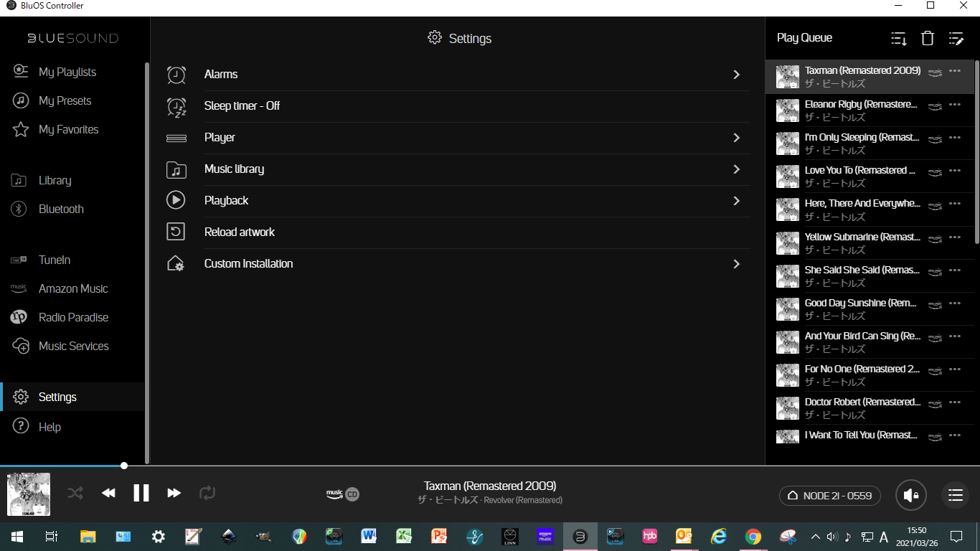Toggle repeat playback
Viewport: 980px width, 551px height.
[x=207, y=493]
